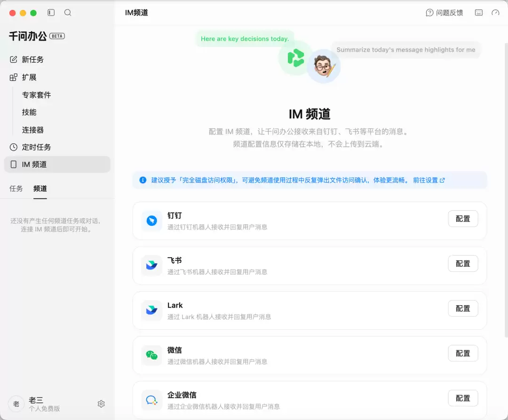The width and height of the screenshot is (508, 420).
Task: Configure the 钉钉 channel
Action: [463, 219]
